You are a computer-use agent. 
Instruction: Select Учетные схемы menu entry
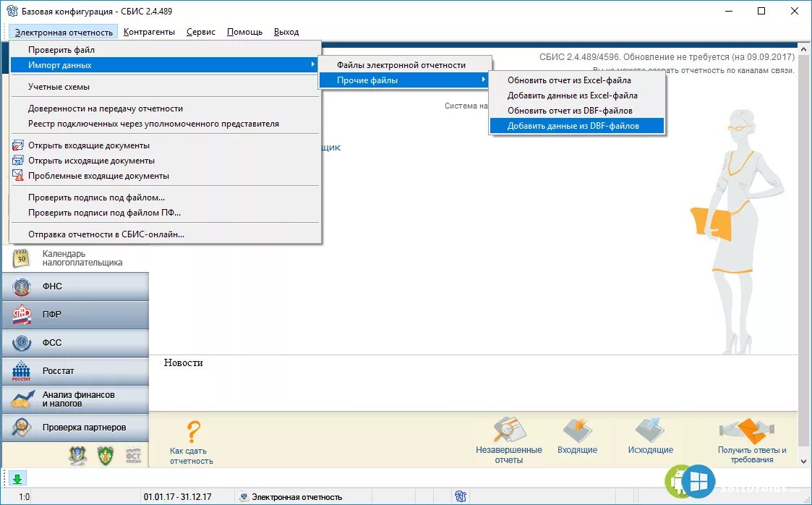[x=165, y=87]
